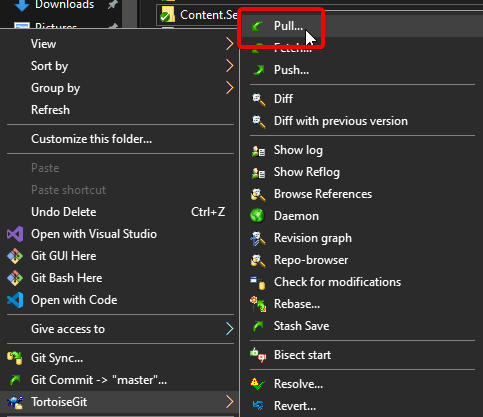Choose Git Sync... entry
This screenshot has height=417, width=483.
[x=120, y=358]
